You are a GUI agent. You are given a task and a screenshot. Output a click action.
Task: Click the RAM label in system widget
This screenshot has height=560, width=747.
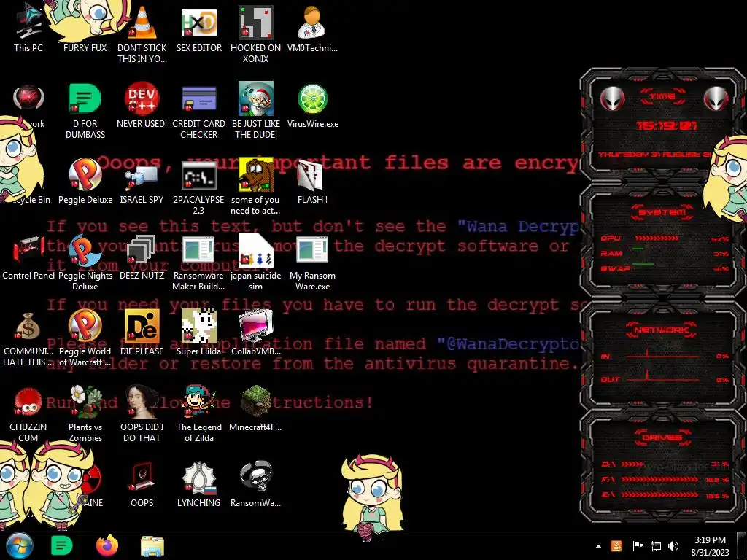pyautogui.click(x=611, y=253)
